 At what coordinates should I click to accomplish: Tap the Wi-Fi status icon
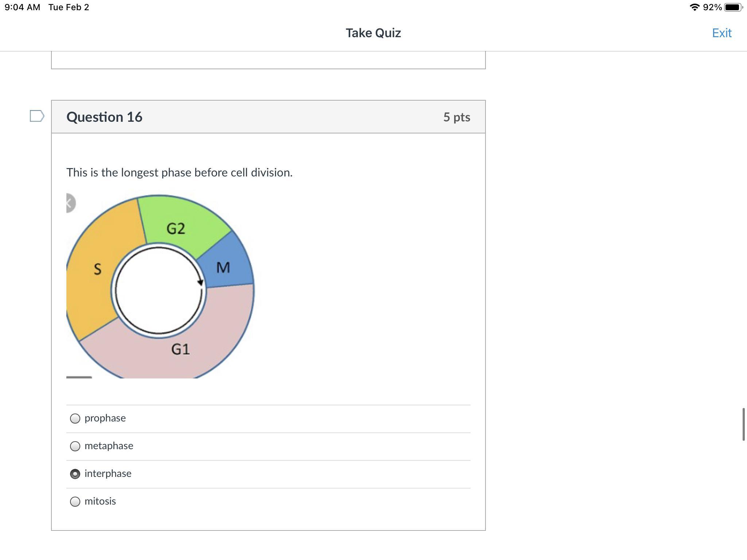click(694, 7)
